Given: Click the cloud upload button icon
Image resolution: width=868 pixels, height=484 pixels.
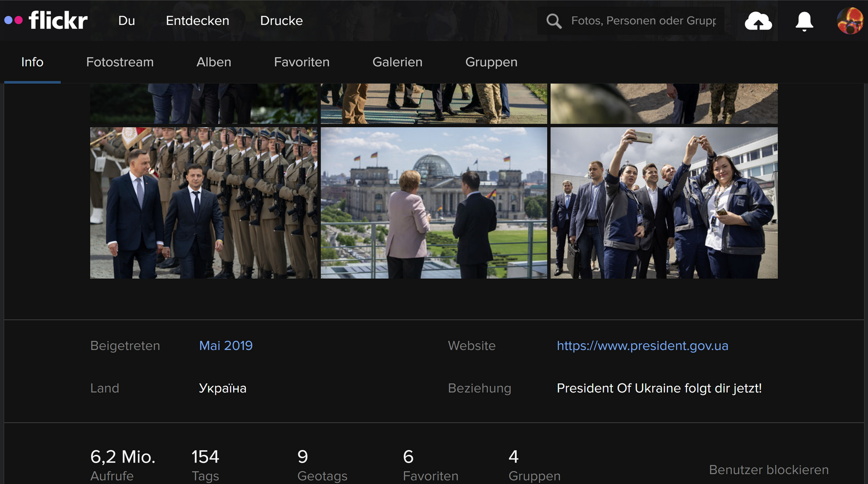Looking at the screenshot, I should [x=758, y=20].
